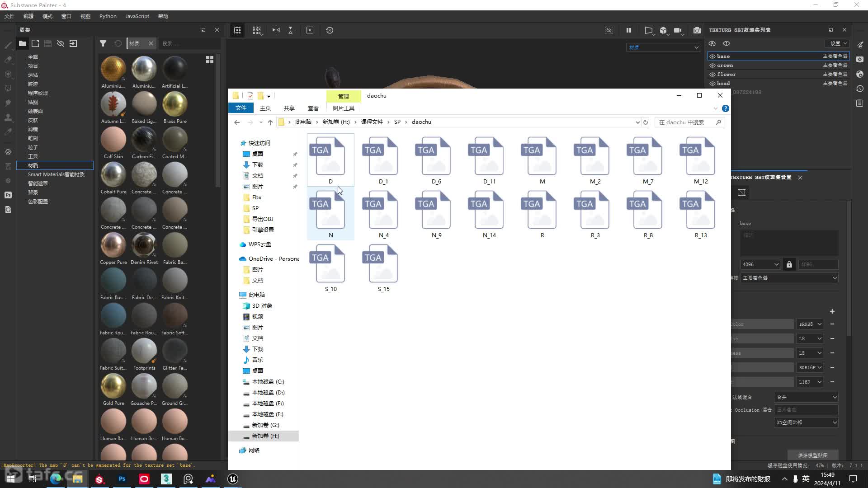Image resolution: width=868 pixels, height=488 pixels.
Task: Toggle the hide-all eye icon in texture set list
Action: point(712,44)
